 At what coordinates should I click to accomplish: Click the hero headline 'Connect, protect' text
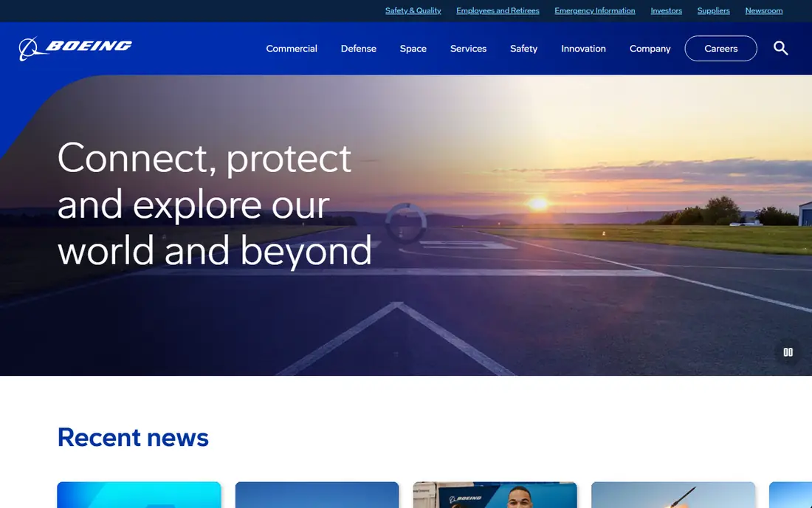coord(204,158)
